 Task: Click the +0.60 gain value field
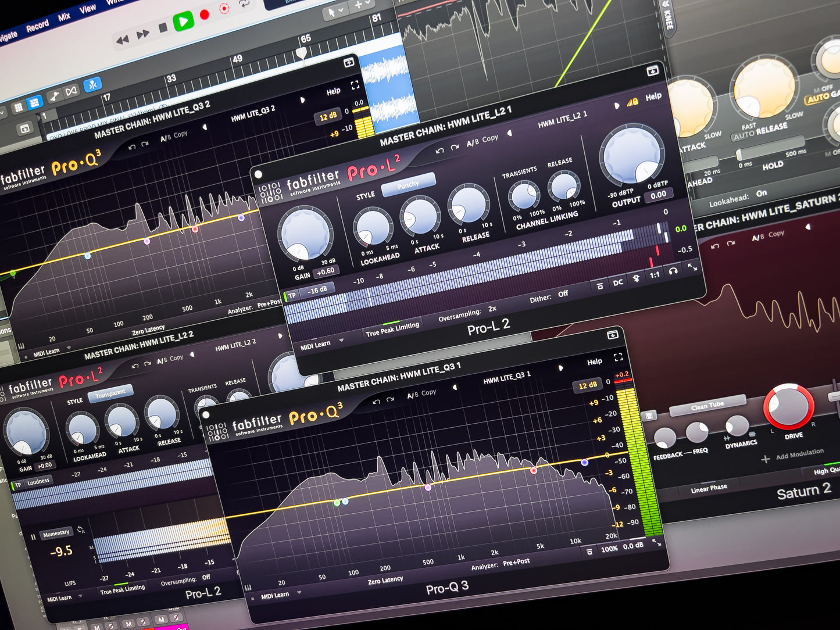(326, 271)
